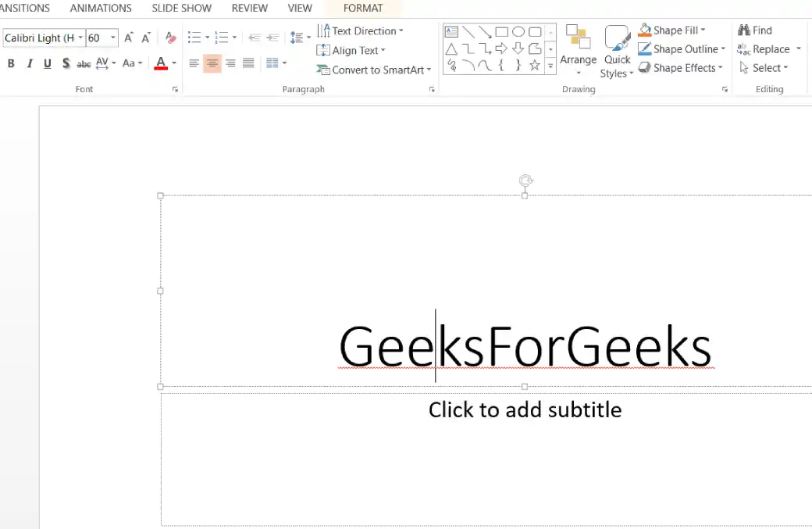Screen dimensions: 812x529
Task: Switch to the Review tab
Action: [x=250, y=9]
